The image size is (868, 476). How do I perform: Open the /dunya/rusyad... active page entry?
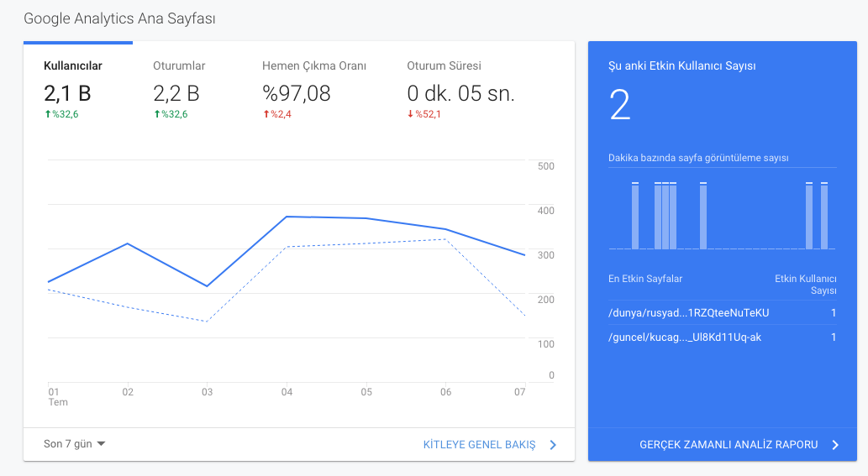(722, 313)
